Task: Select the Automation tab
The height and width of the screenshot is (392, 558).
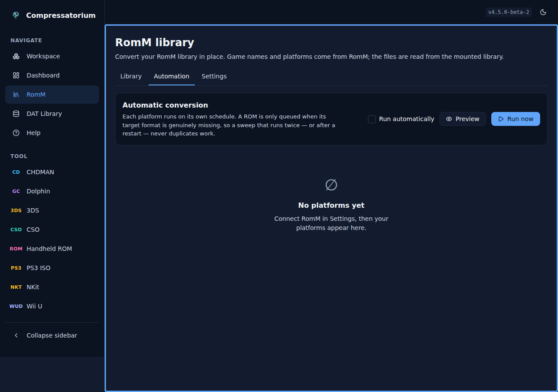Action: pos(172,76)
